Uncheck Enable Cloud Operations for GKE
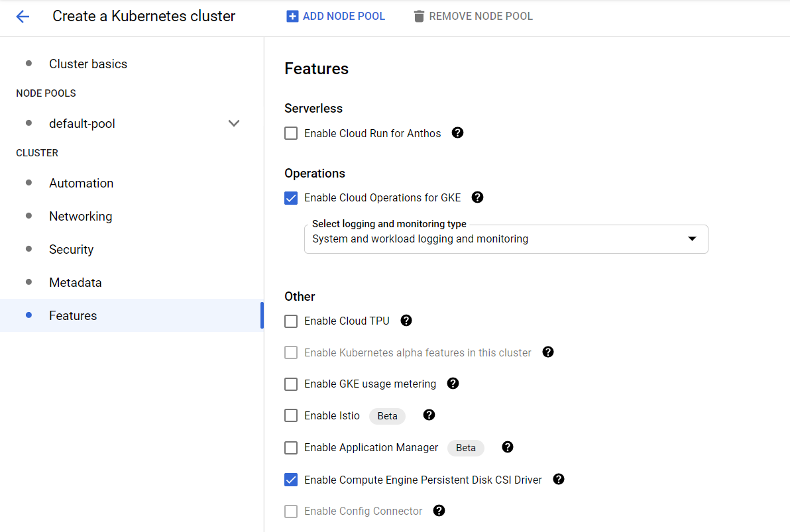The image size is (790, 532). [291, 198]
